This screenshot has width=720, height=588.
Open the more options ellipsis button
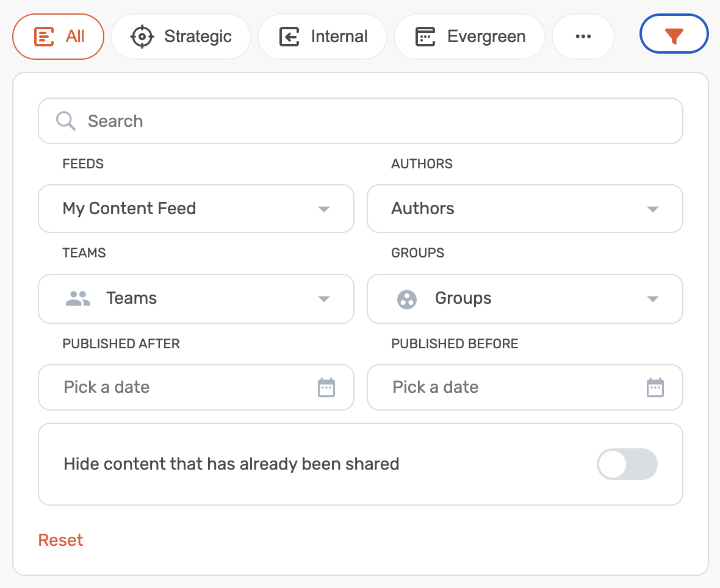pos(583,37)
